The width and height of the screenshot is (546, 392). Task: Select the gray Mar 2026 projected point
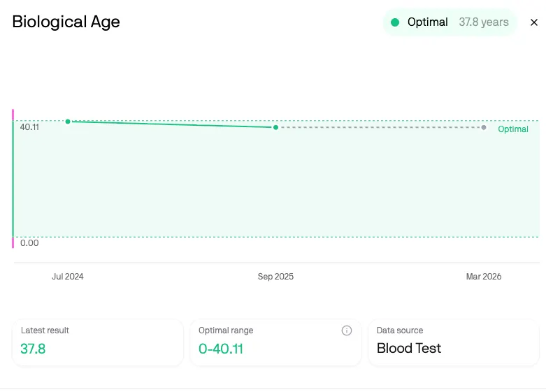[x=484, y=127]
